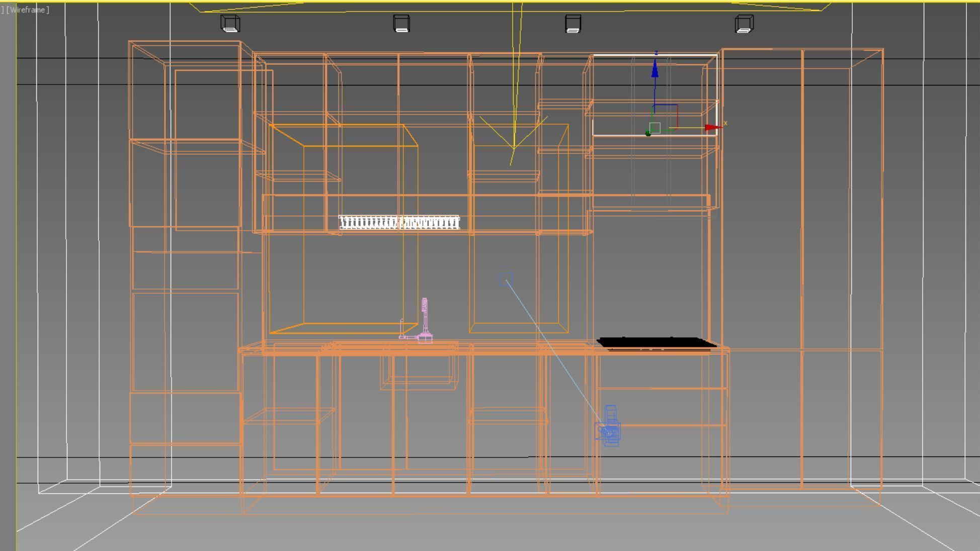The height and width of the screenshot is (551, 980).
Task: Select the camera target square
Action: click(506, 280)
